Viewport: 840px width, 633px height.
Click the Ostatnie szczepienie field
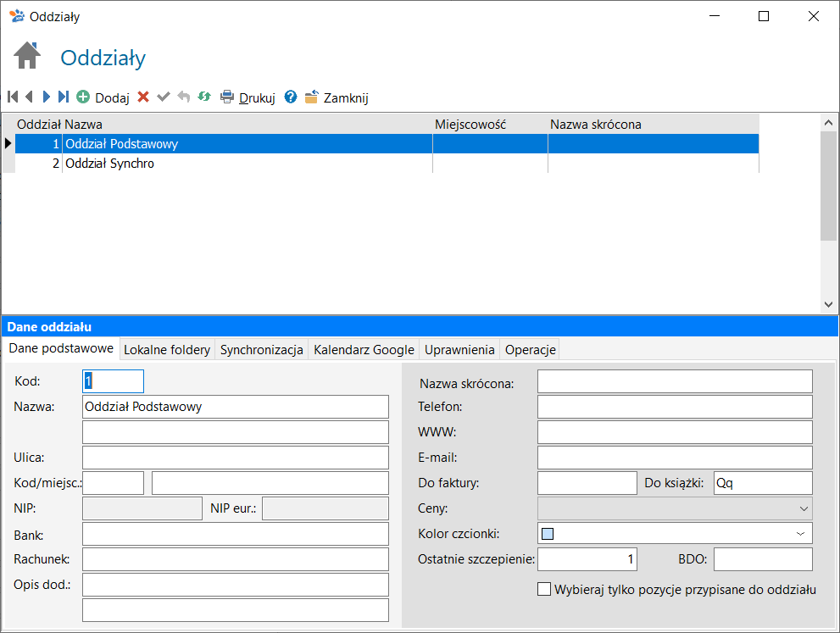click(x=587, y=559)
